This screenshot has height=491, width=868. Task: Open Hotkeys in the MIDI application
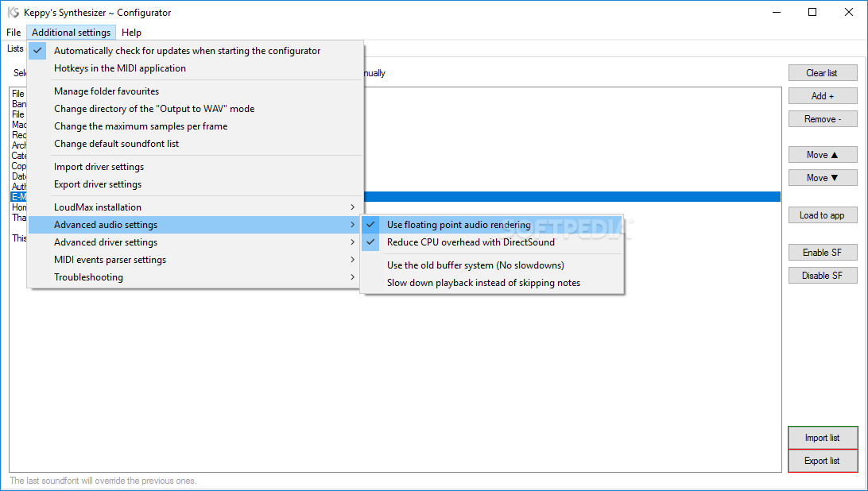pyautogui.click(x=196, y=68)
